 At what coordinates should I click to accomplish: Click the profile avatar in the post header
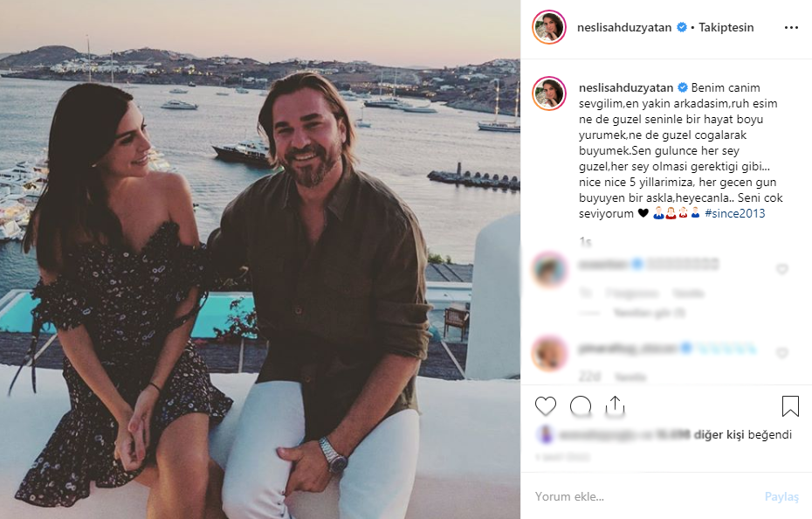point(550,27)
